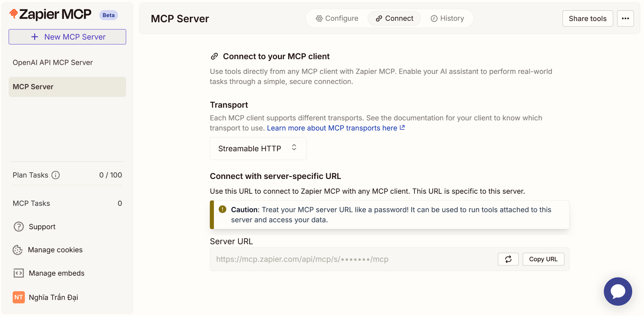The height and width of the screenshot is (316, 644).
Task: Click the cookie icon
Action: pos(18,250)
